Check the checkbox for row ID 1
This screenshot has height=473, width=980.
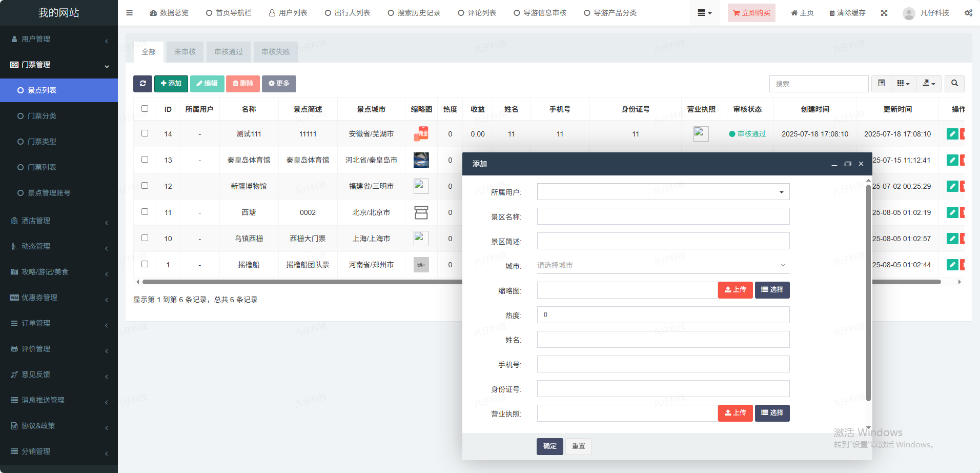[x=145, y=264]
